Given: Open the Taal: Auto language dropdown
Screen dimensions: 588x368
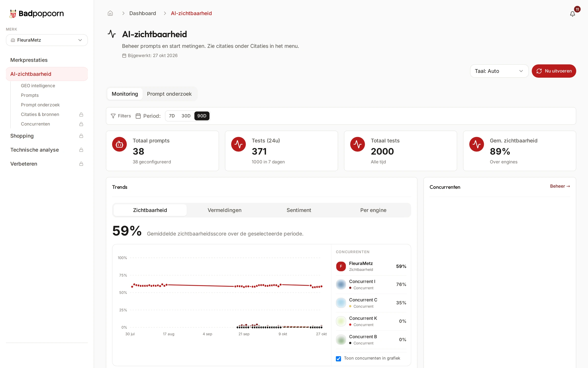Looking at the screenshot, I should [499, 71].
